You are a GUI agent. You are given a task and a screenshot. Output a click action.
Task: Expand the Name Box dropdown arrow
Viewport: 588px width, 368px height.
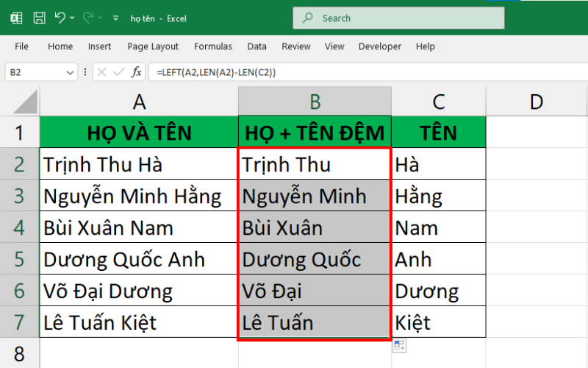70,72
